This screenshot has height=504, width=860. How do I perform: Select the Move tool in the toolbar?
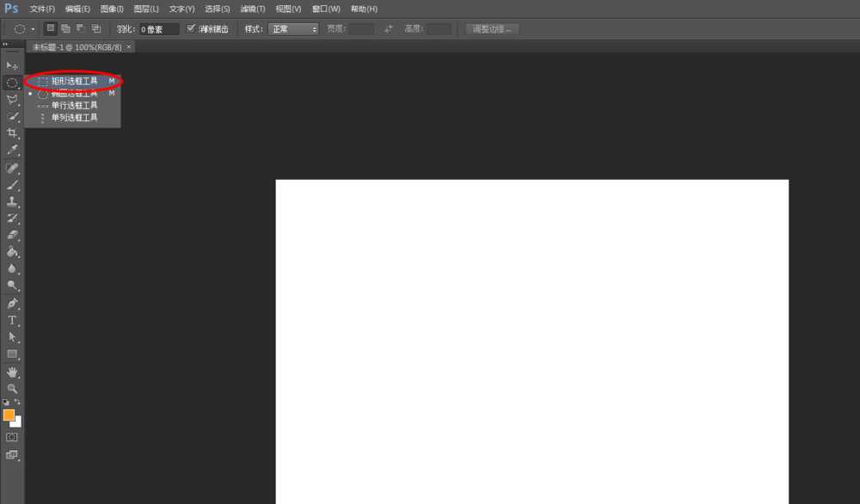click(11, 65)
